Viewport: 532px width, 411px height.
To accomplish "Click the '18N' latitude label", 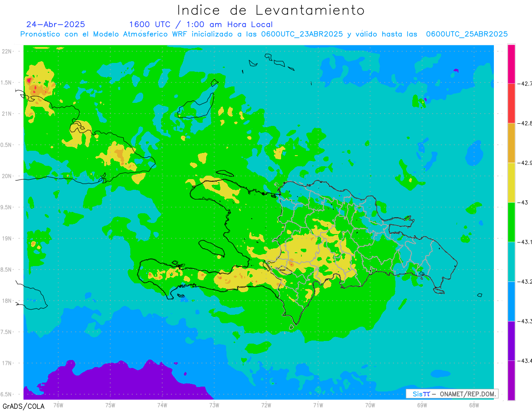I will [7, 301].
